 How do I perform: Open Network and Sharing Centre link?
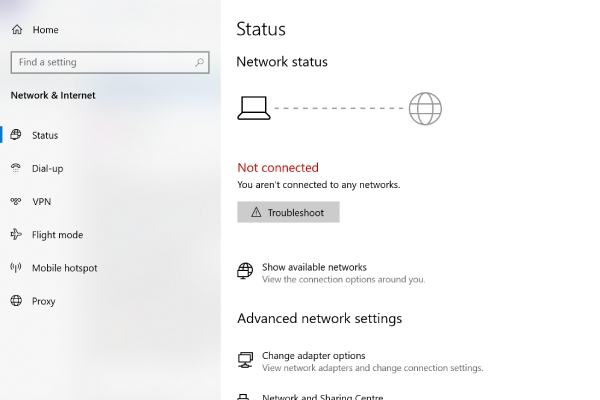(x=323, y=397)
